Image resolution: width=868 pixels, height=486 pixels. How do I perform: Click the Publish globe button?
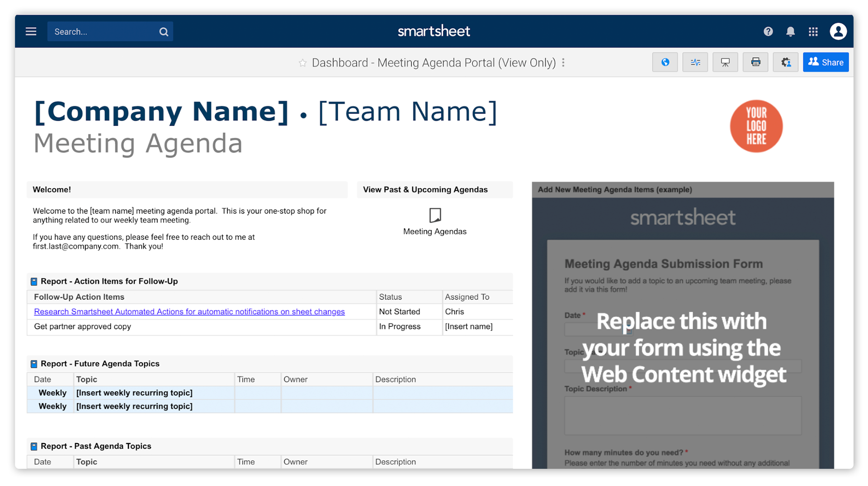tap(665, 62)
